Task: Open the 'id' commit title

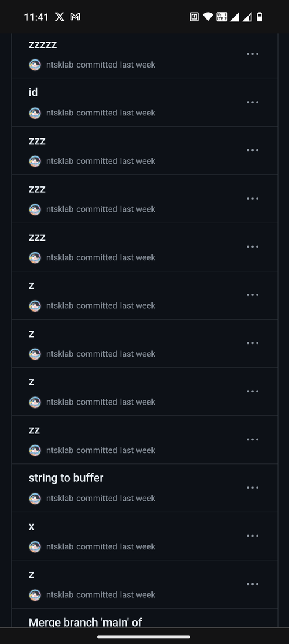Action: click(x=34, y=92)
